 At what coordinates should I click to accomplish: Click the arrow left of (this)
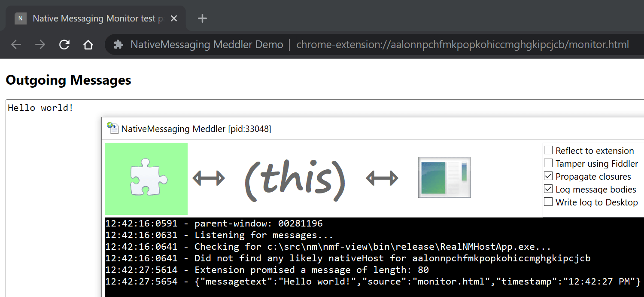pos(209,178)
